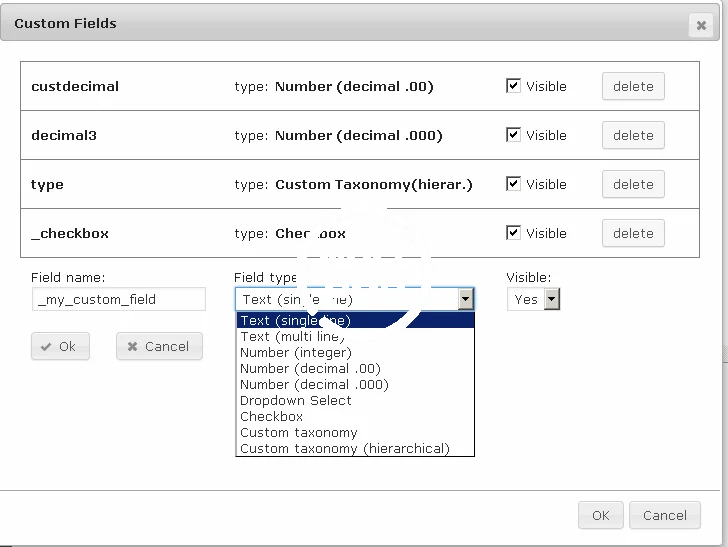Close the Custom Fields dialog
Screen dimensions: 728x547
[700, 26]
